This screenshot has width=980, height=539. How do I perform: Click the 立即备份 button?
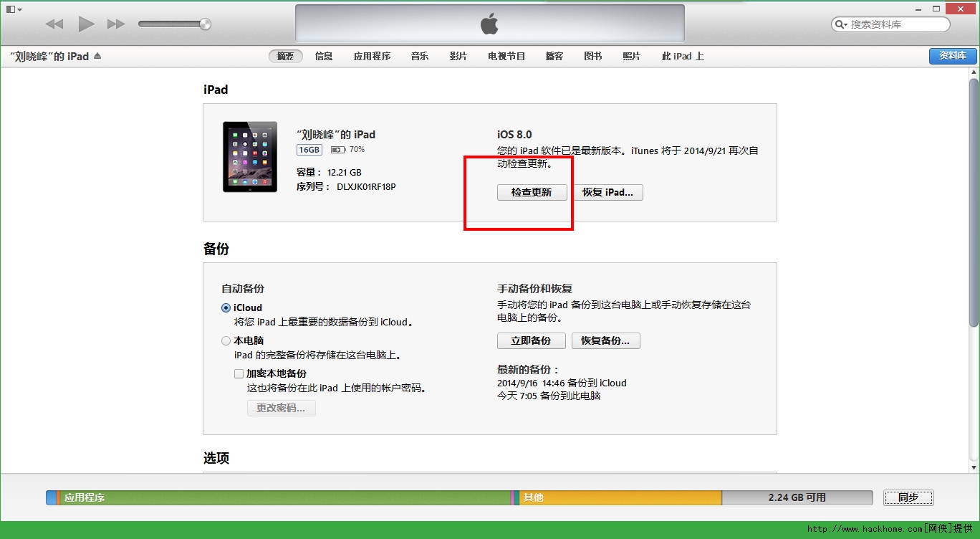pos(532,341)
